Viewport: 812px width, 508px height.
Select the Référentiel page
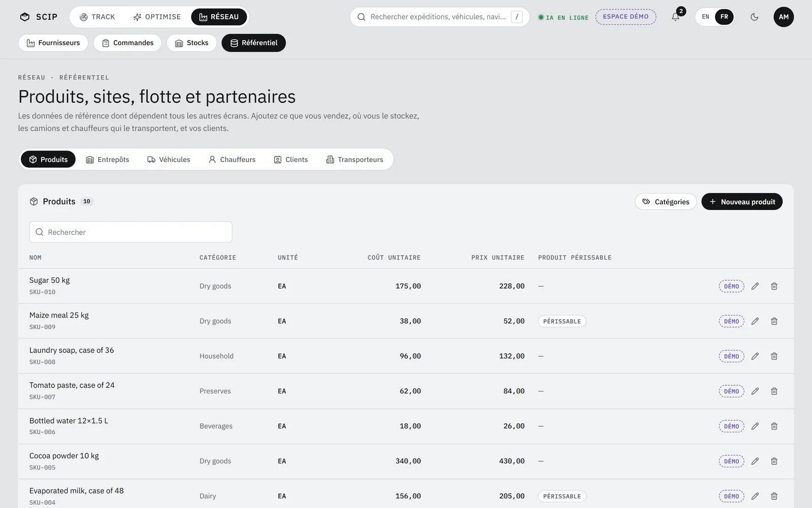tap(254, 43)
